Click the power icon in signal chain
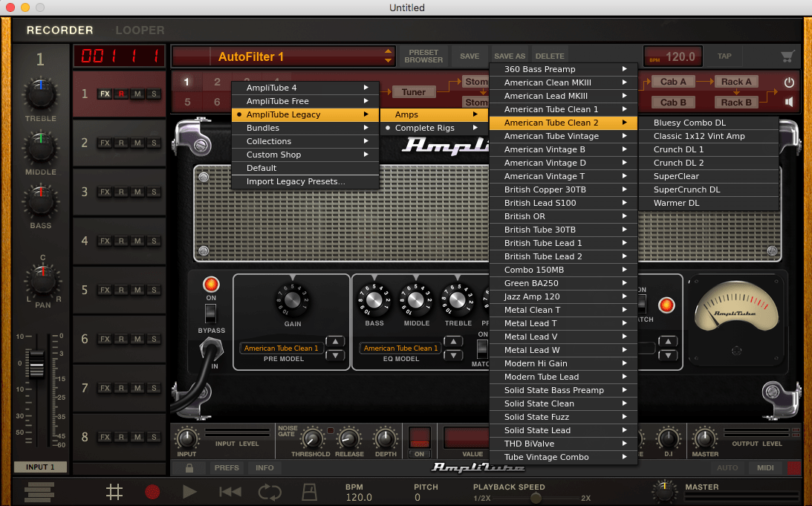This screenshot has height=506, width=812. pyautogui.click(x=789, y=82)
